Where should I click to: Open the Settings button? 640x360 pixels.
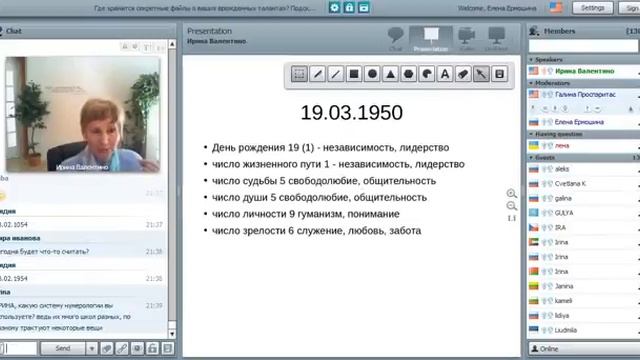pyautogui.click(x=592, y=8)
